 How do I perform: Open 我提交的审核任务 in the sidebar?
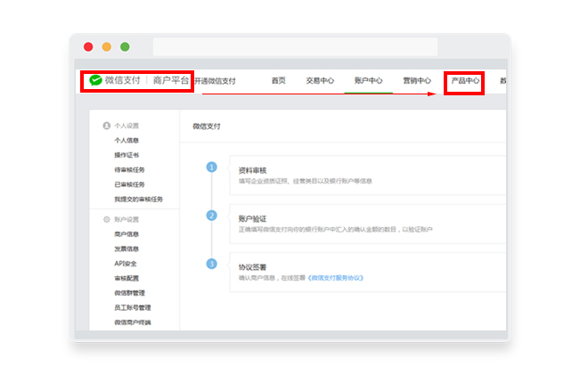pyautogui.click(x=139, y=199)
